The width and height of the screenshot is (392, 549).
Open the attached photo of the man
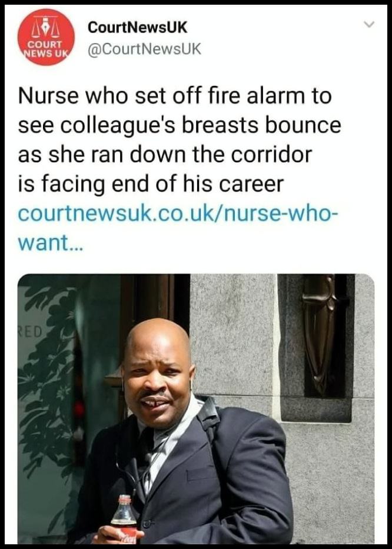196,408
